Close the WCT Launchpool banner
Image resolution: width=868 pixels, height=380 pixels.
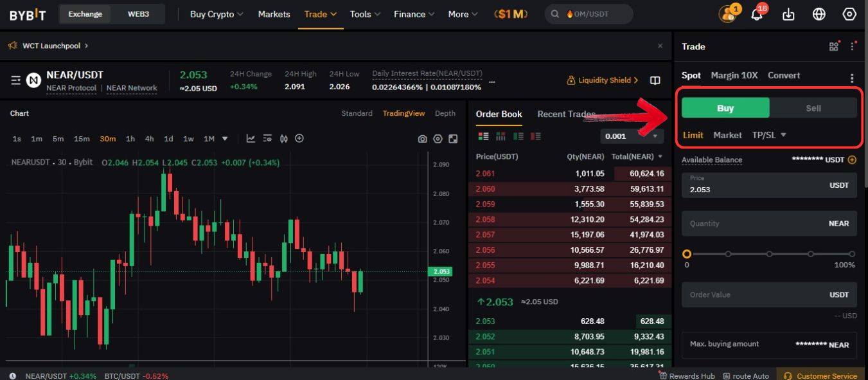(x=660, y=46)
